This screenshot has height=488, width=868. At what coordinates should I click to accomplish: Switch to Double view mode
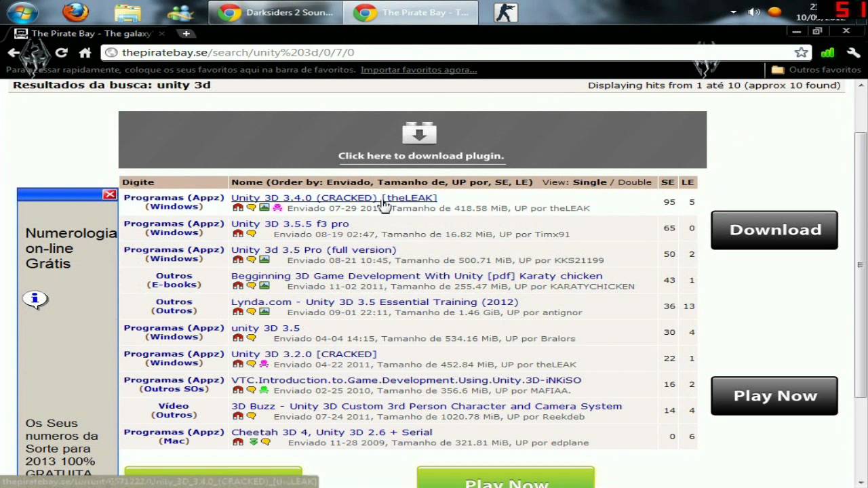[x=634, y=182]
